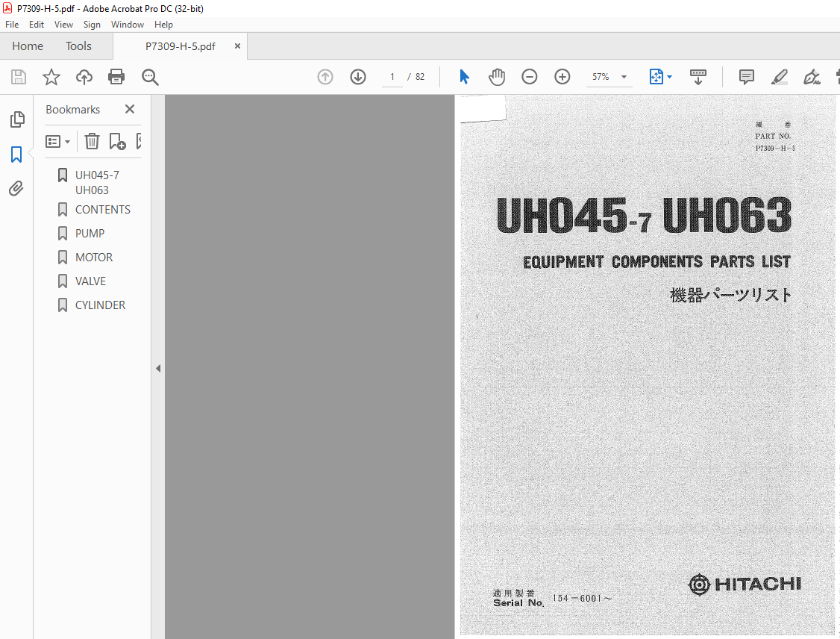
Task: Go to next page arrow
Action: coord(358,77)
